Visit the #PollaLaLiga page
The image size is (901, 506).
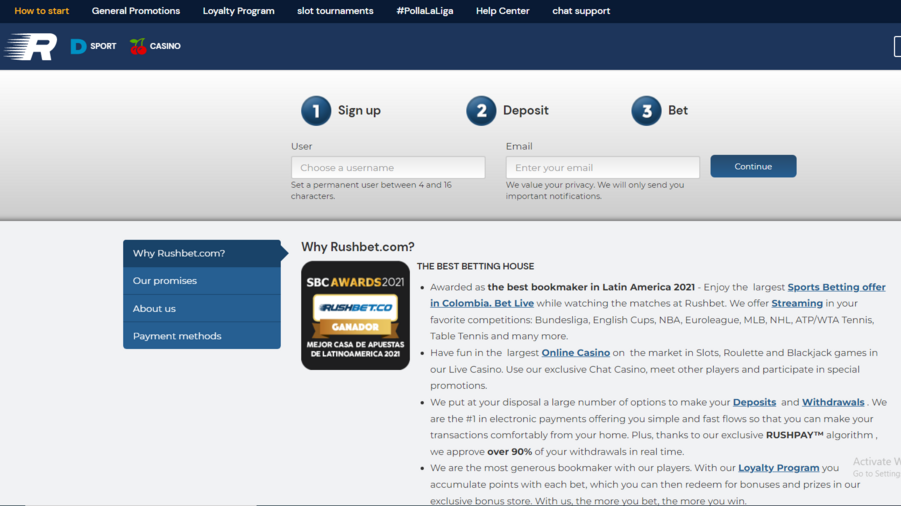tap(425, 11)
